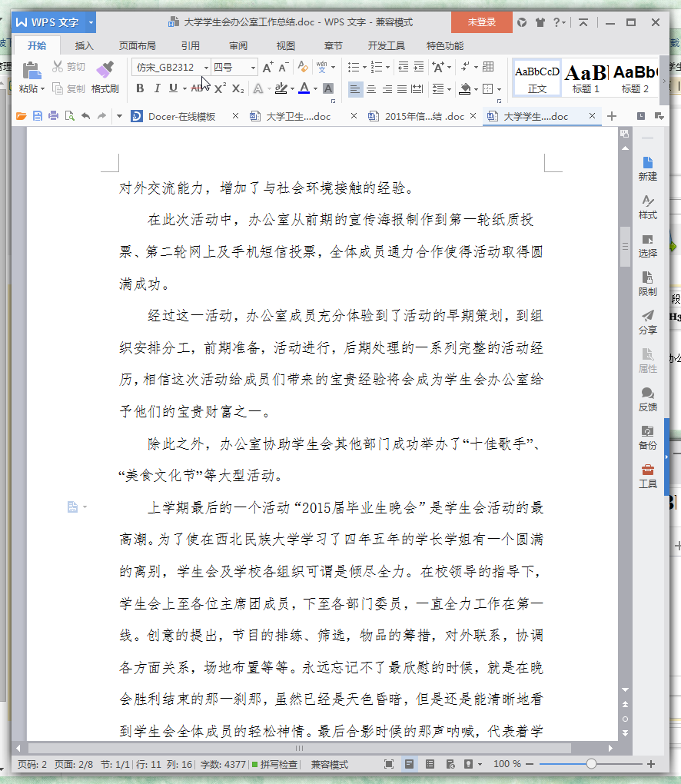Toggle italic formatting
The image size is (681, 784).
point(157,88)
